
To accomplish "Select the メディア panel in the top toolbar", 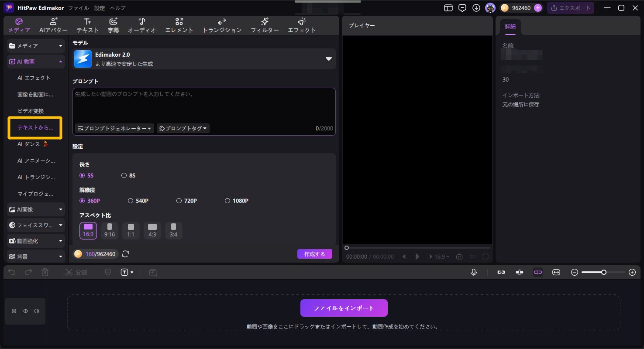I will click(x=18, y=25).
